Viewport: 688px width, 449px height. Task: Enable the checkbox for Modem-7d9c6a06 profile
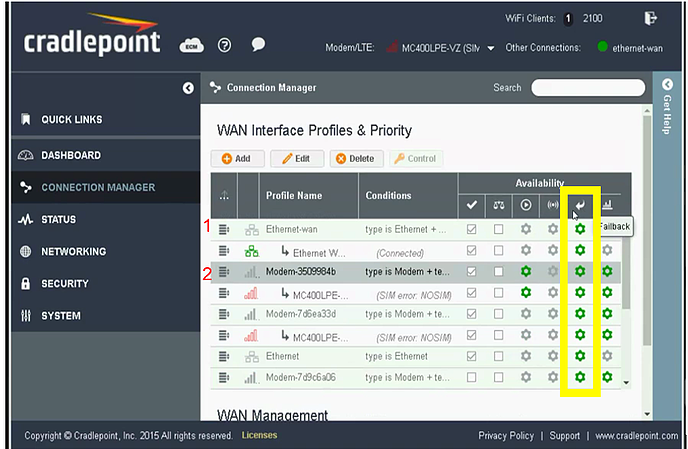(x=472, y=377)
